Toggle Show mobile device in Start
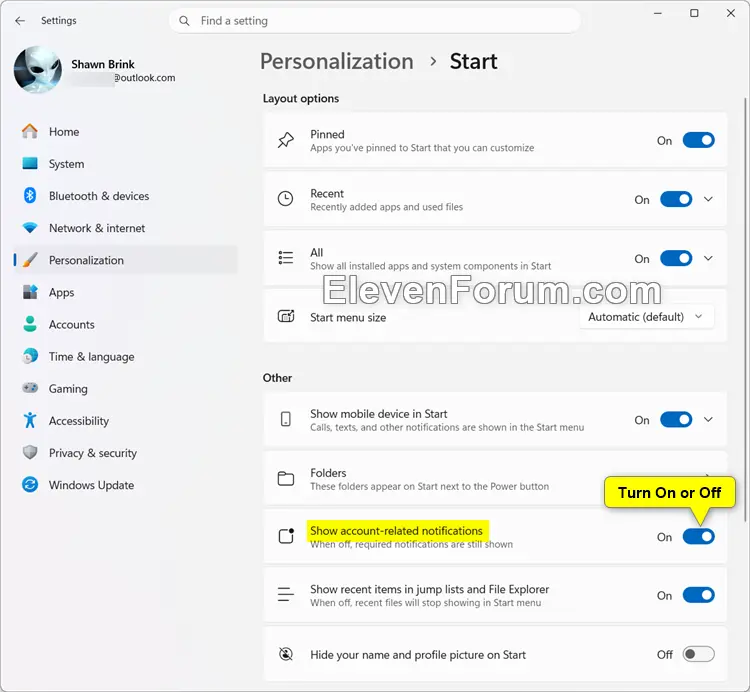The height and width of the screenshot is (692, 750). (676, 419)
